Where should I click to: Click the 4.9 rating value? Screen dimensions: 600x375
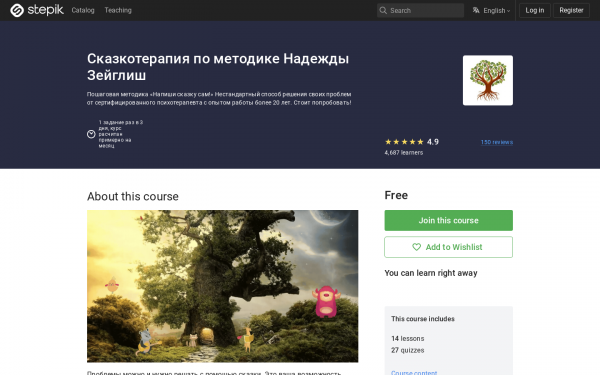click(x=433, y=142)
